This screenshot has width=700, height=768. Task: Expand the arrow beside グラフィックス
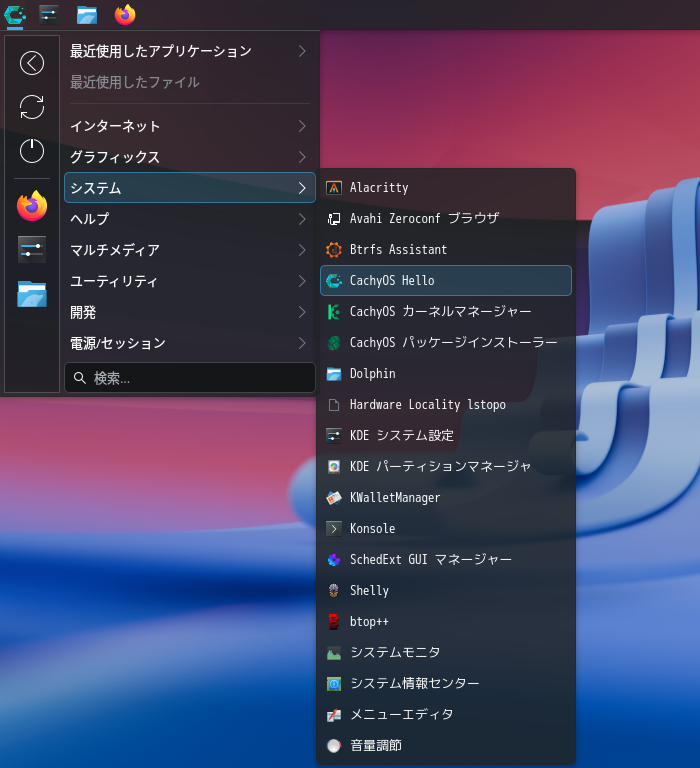[302, 157]
